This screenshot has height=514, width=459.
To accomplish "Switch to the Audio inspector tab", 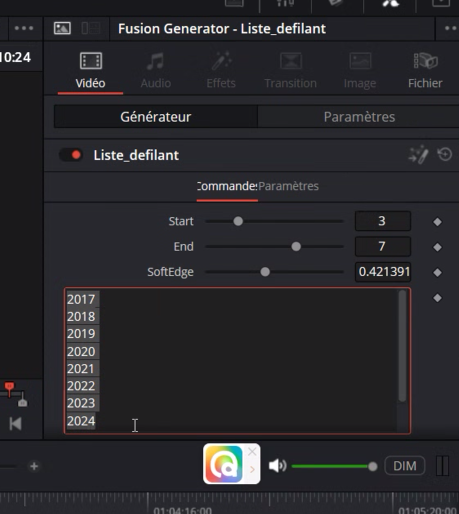I will (x=156, y=71).
